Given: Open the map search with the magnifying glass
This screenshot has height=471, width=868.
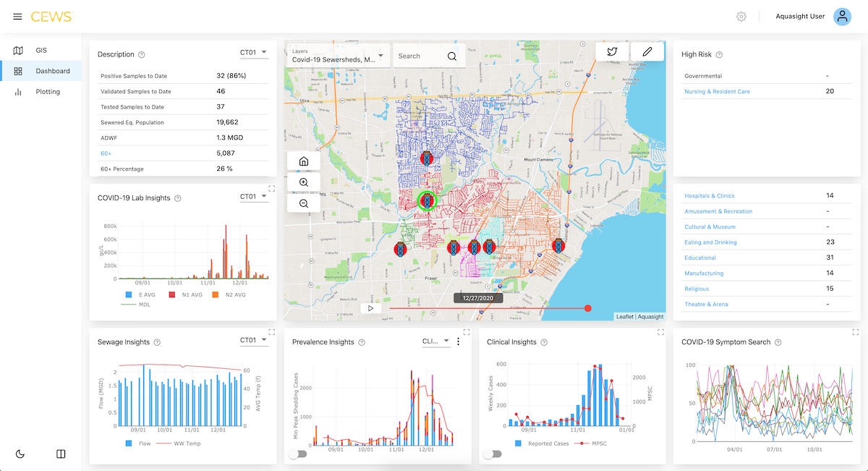Looking at the screenshot, I should [x=451, y=55].
